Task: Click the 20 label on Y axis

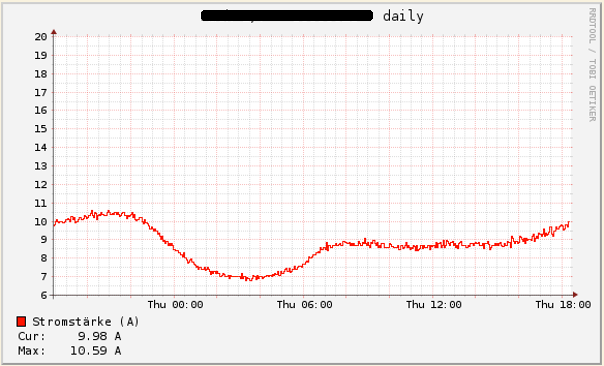Action: [x=41, y=37]
